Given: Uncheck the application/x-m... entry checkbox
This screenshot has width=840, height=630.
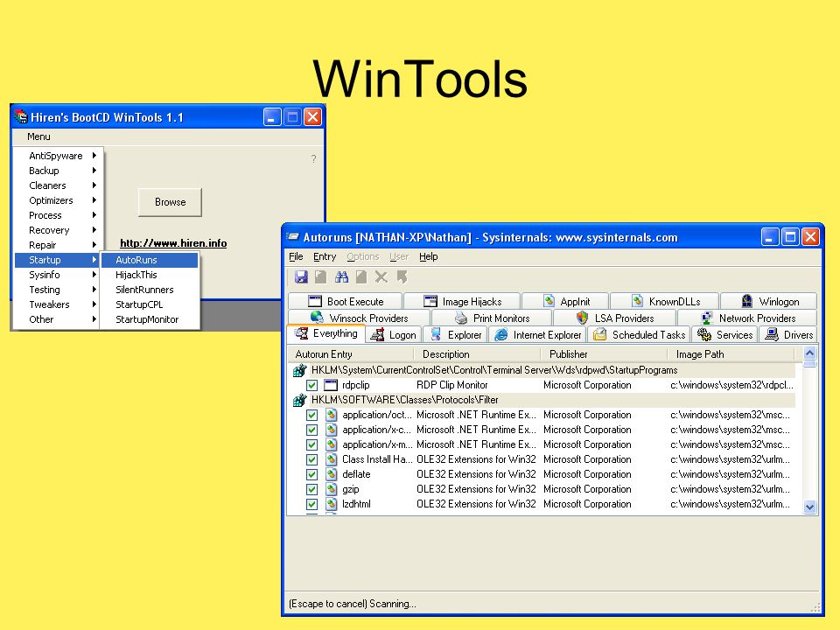Looking at the screenshot, I should click(311, 444).
